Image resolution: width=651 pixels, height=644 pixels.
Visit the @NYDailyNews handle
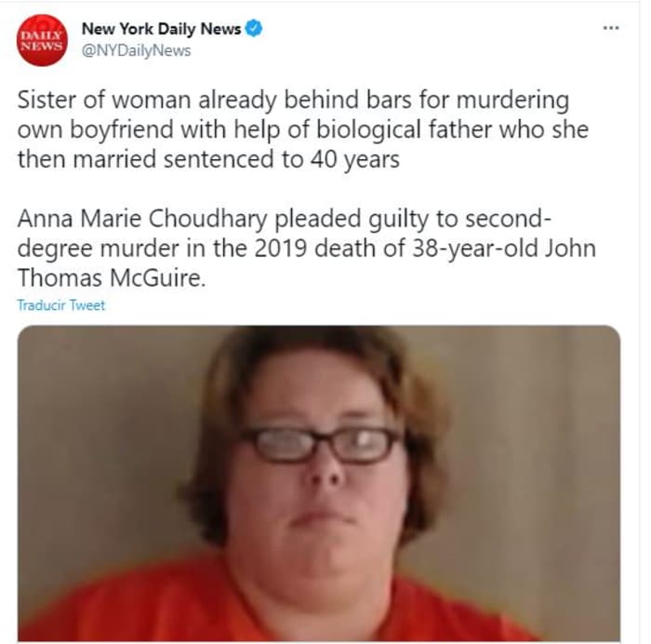point(136,50)
